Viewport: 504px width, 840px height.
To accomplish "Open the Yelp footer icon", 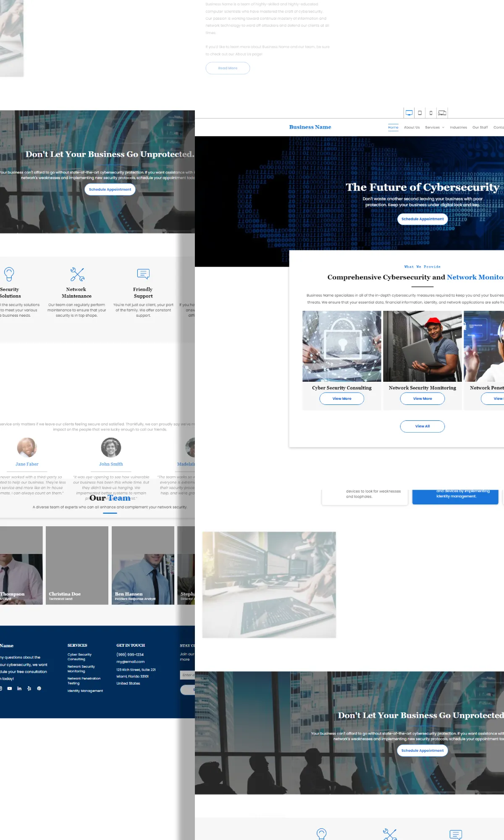I will pyautogui.click(x=29, y=688).
